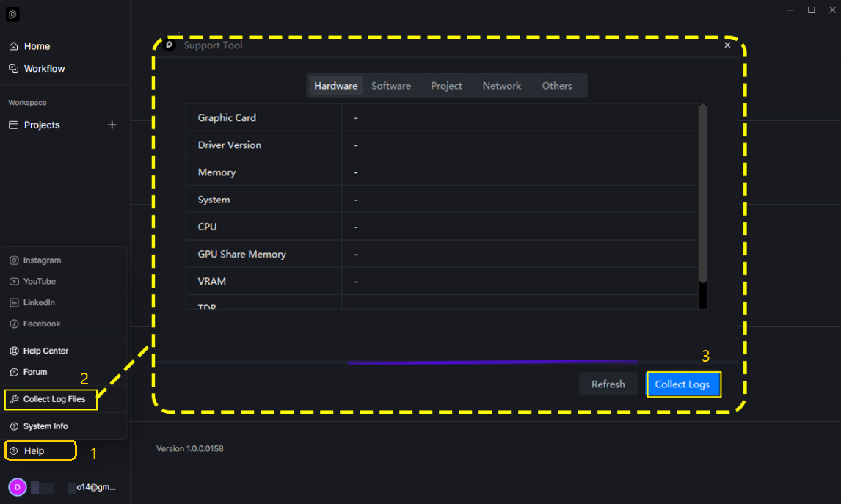Click the Facebook icon in help menu

coord(14,324)
